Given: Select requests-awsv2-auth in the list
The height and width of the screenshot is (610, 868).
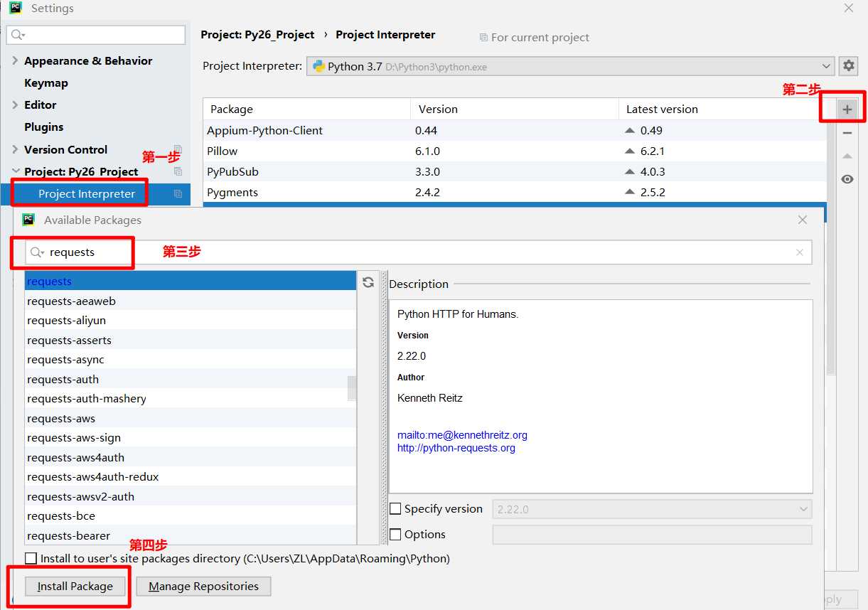Looking at the screenshot, I should (191, 496).
